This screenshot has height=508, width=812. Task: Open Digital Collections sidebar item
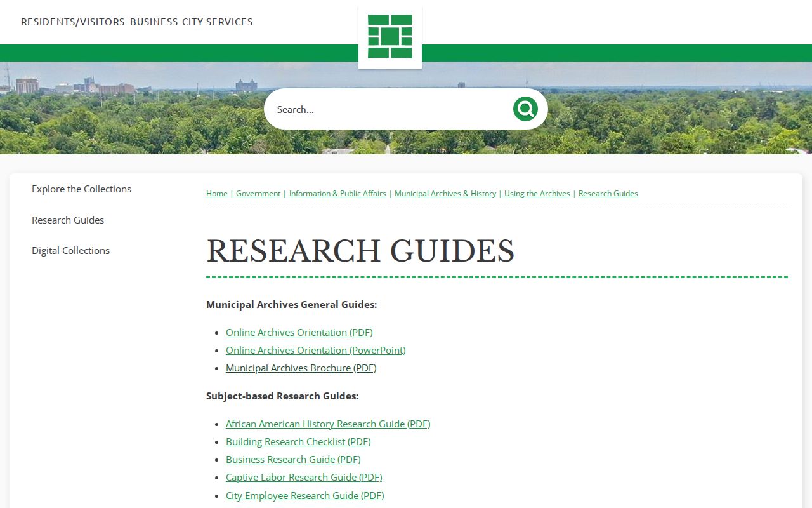pyautogui.click(x=71, y=251)
